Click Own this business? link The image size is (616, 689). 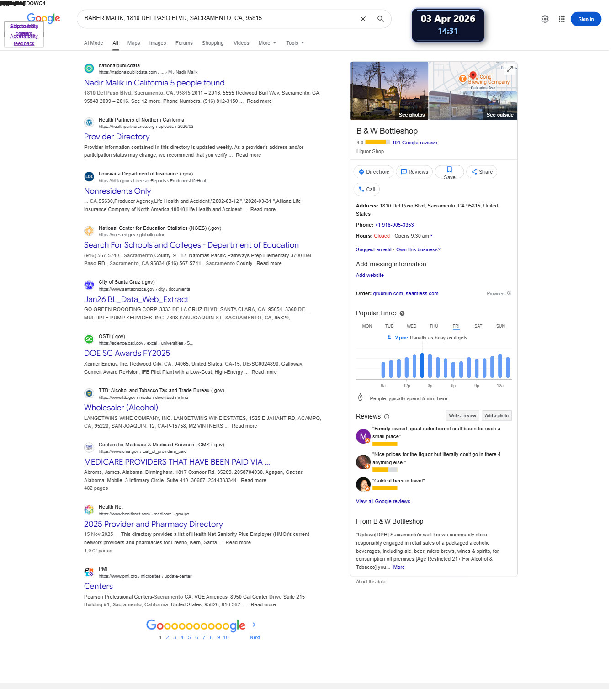click(x=418, y=249)
